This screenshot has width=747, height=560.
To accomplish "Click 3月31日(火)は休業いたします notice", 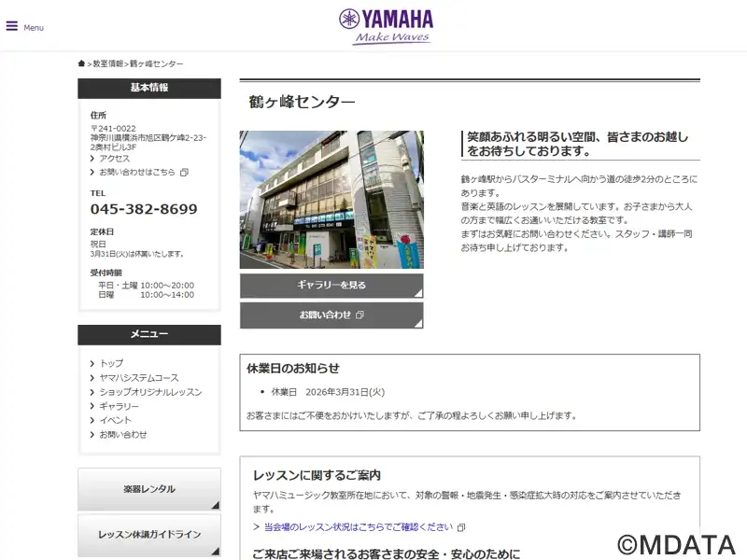I will (x=137, y=254).
